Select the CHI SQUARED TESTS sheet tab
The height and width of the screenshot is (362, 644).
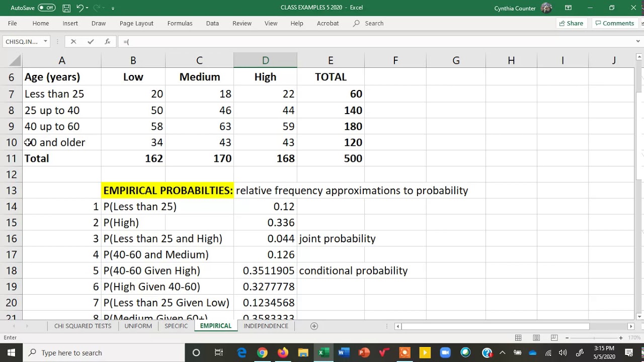[x=83, y=326]
